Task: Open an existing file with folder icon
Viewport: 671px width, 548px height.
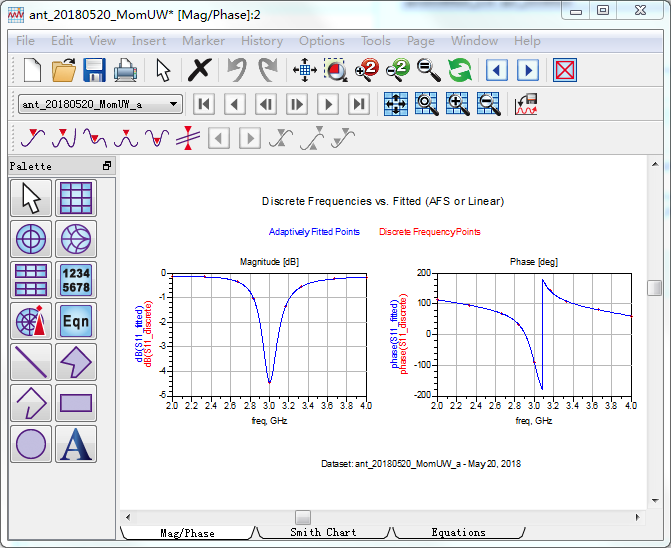Action: click(x=63, y=70)
